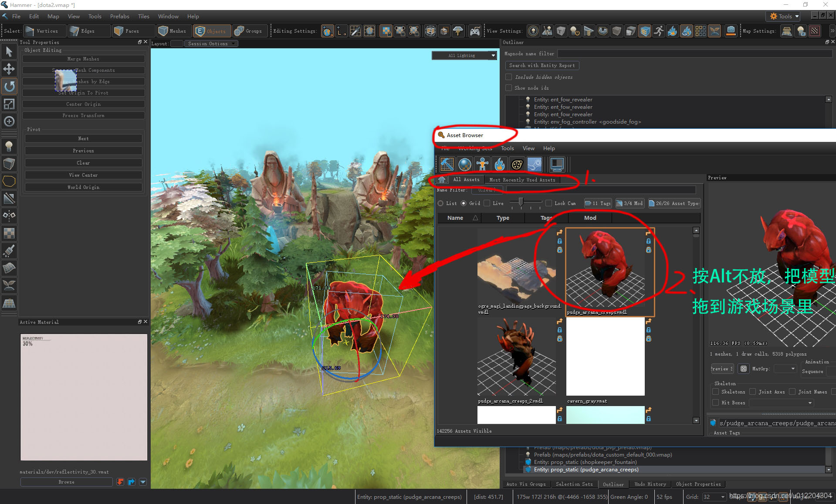
Task: Open the Prefabs menu
Action: click(119, 16)
